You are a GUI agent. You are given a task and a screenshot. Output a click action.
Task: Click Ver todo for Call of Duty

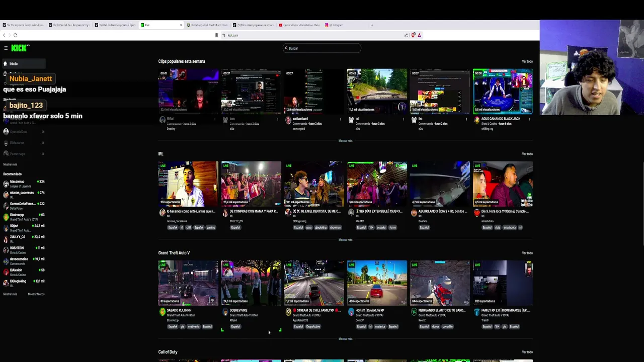527,352
